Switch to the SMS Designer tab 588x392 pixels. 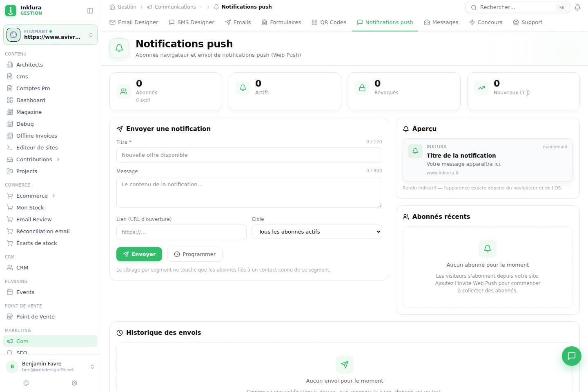[192, 22]
